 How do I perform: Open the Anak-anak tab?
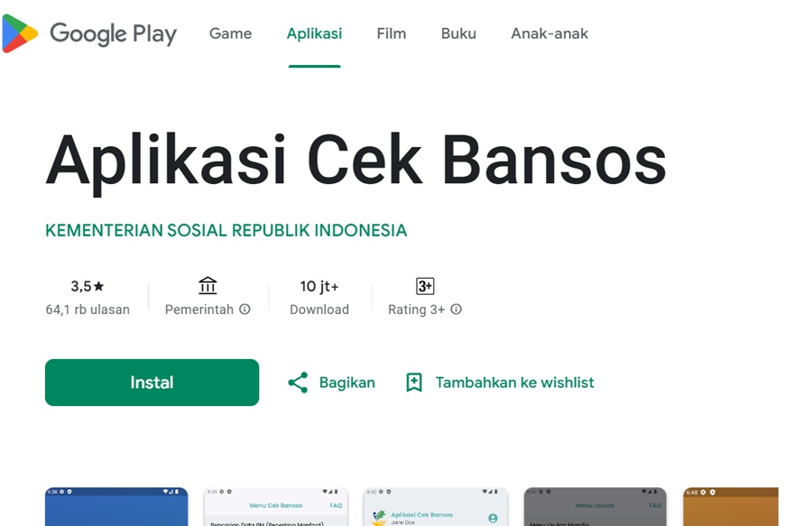tap(549, 33)
